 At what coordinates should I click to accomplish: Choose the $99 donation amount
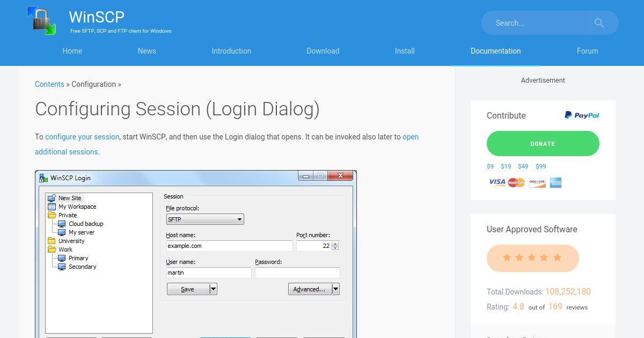[x=541, y=166]
